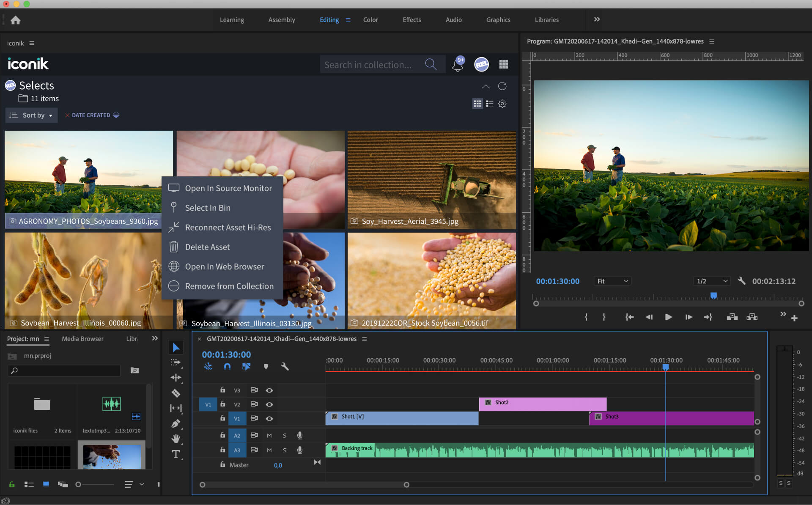The height and width of the screenshot is (505, 812).
Task: Mute the A2 audio track
Action: pos(269,435)
